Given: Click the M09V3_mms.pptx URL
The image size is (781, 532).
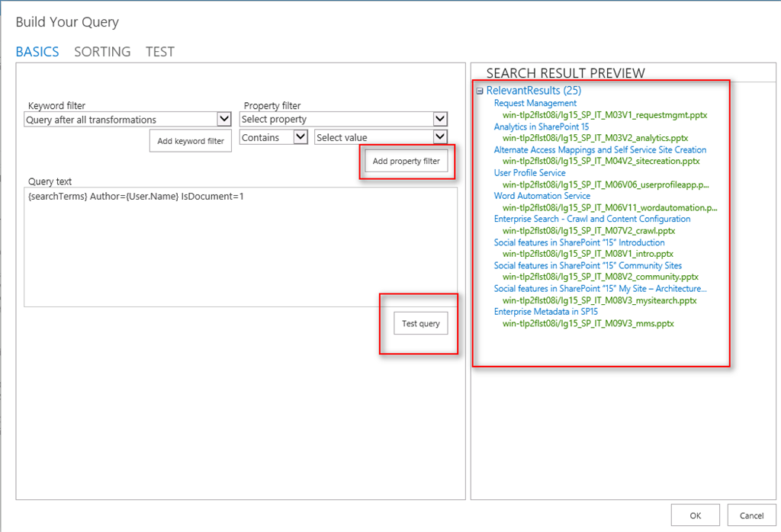Looking at the screenshot, I should pyautogui.click(x=588, y=323).
